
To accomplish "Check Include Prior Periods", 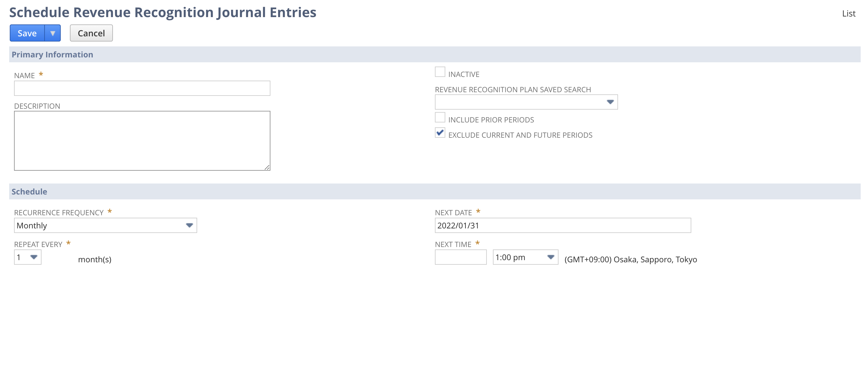I will [x=440, y=117].
